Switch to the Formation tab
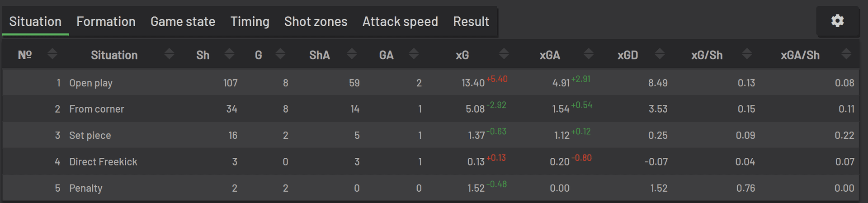Viewport: 868px width, 203px height. [106, 22]
